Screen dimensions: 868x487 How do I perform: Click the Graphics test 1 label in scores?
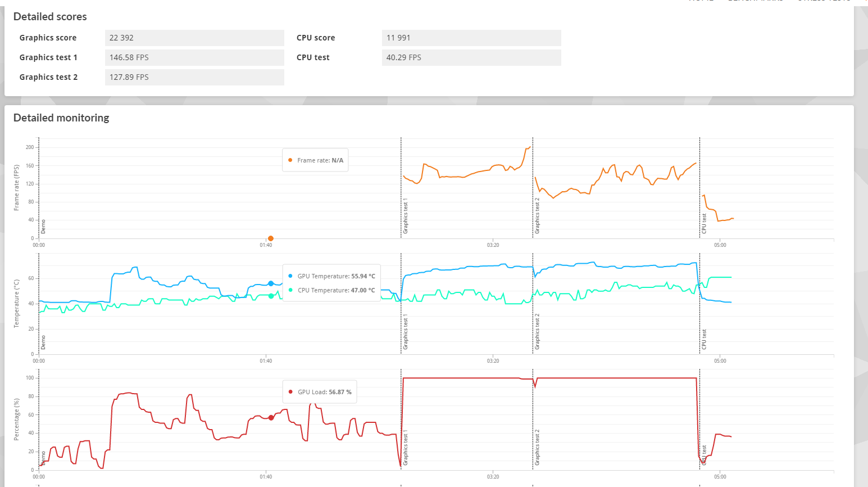click(48, 57)
